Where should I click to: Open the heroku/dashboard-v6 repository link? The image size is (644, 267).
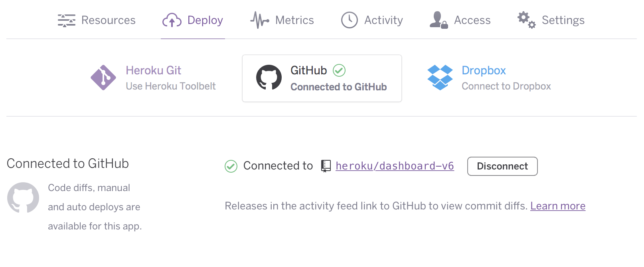[395, 166]
